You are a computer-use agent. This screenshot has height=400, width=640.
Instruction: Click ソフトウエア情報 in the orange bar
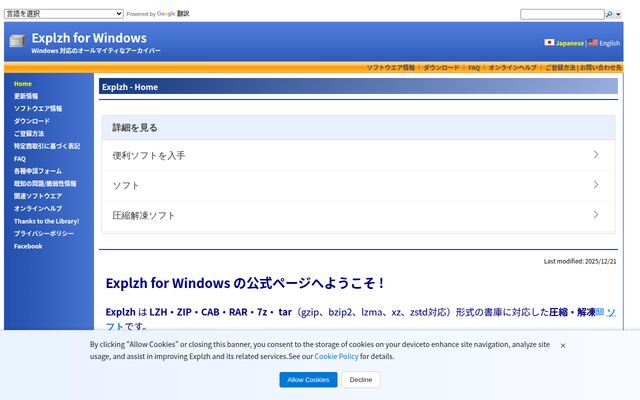(x=391, y=68)
